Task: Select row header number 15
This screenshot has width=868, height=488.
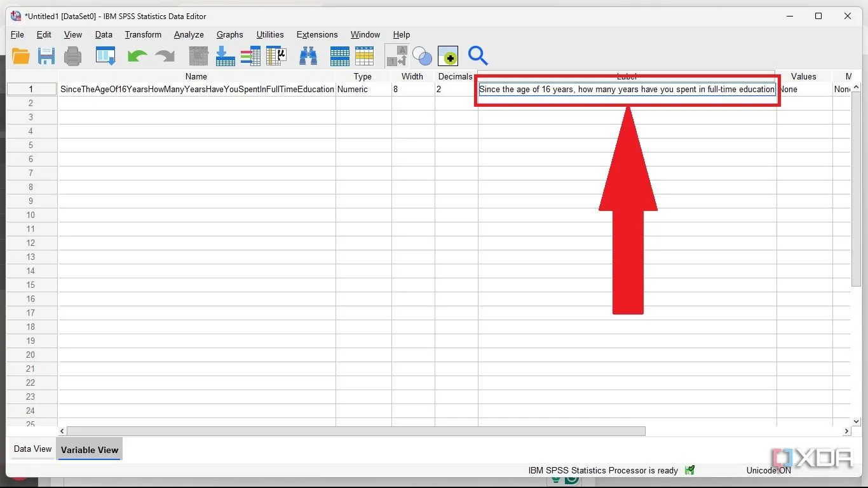Action: [x=32, y=285]
